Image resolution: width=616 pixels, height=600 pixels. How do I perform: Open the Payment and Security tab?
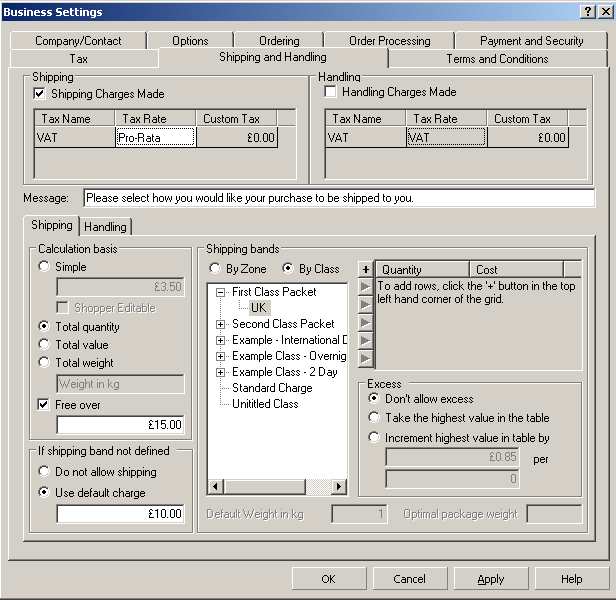pyautogui.click(x=531, y=41)
